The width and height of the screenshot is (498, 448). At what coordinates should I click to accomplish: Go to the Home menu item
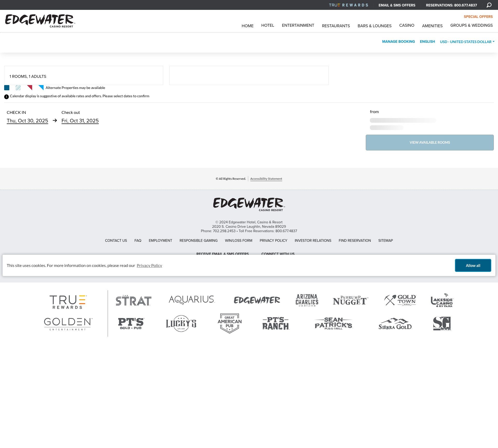[247, 26]
